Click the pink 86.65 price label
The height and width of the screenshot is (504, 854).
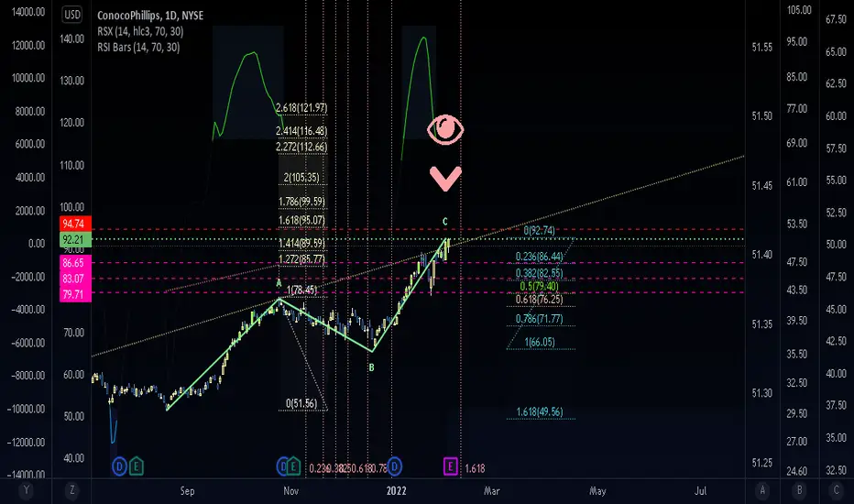click(73, 263)
